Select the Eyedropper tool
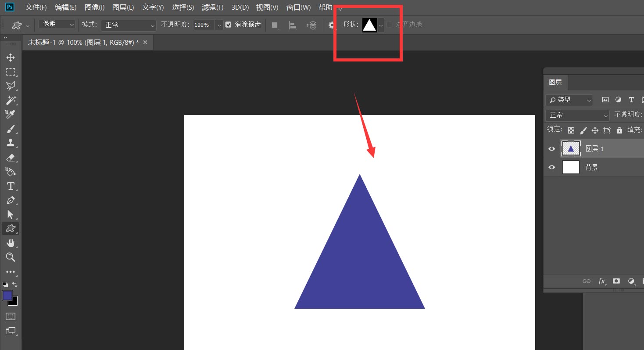644x350 pixels. (x=11, y=114)
